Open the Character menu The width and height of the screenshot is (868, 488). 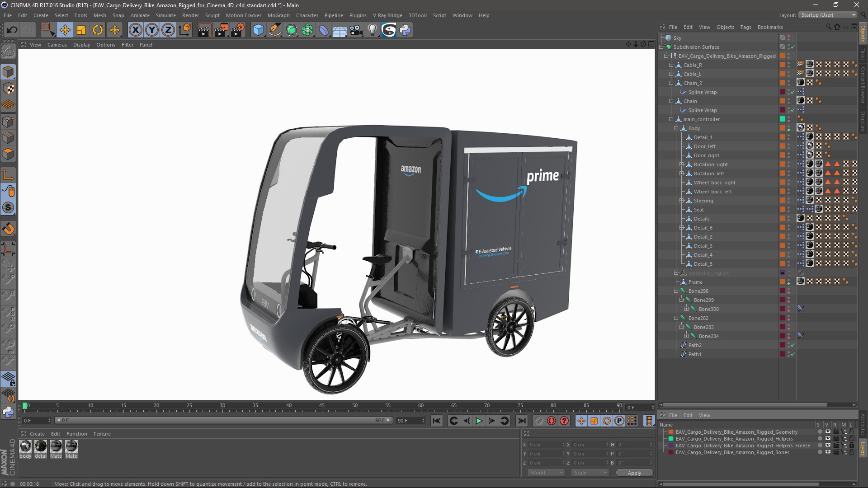(307, 15)
